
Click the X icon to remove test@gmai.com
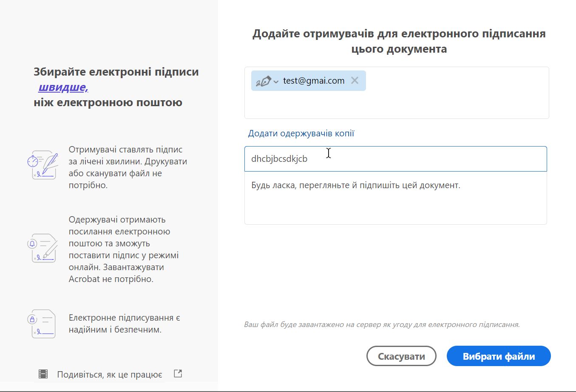[355, 80]
